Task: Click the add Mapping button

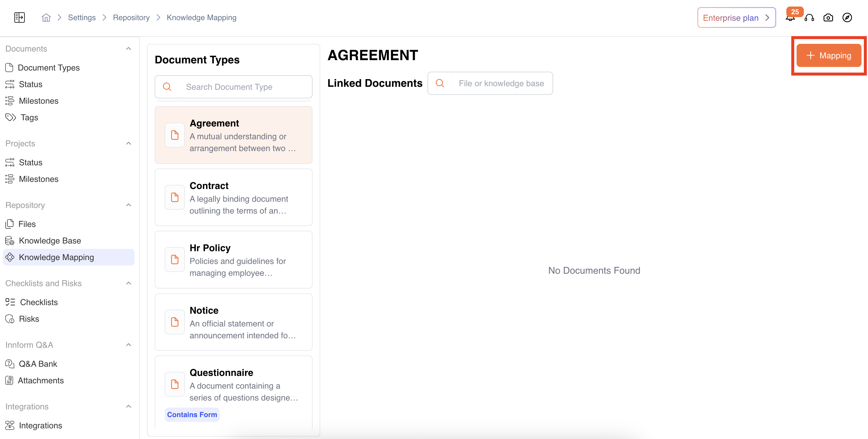Action: pos(829,56)
